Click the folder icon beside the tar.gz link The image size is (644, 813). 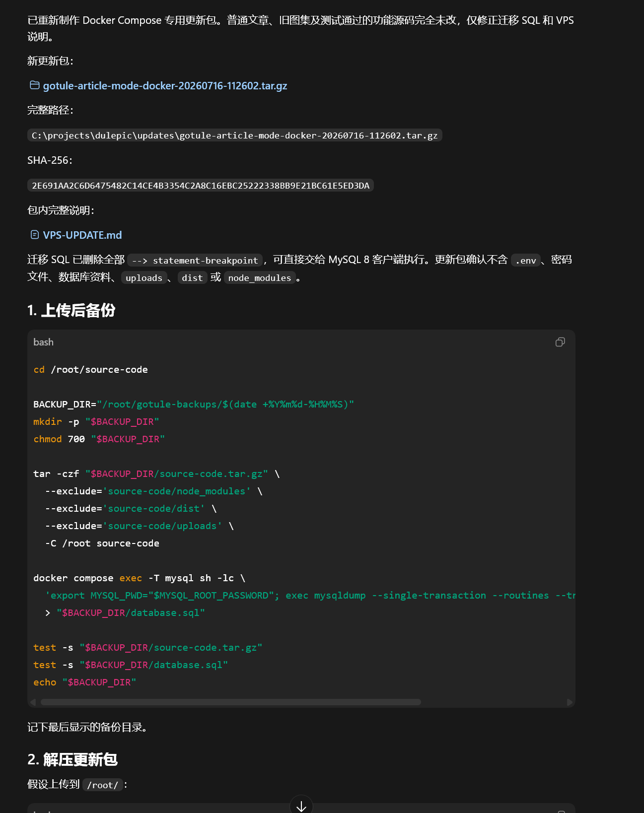click(x=35, y=85)
